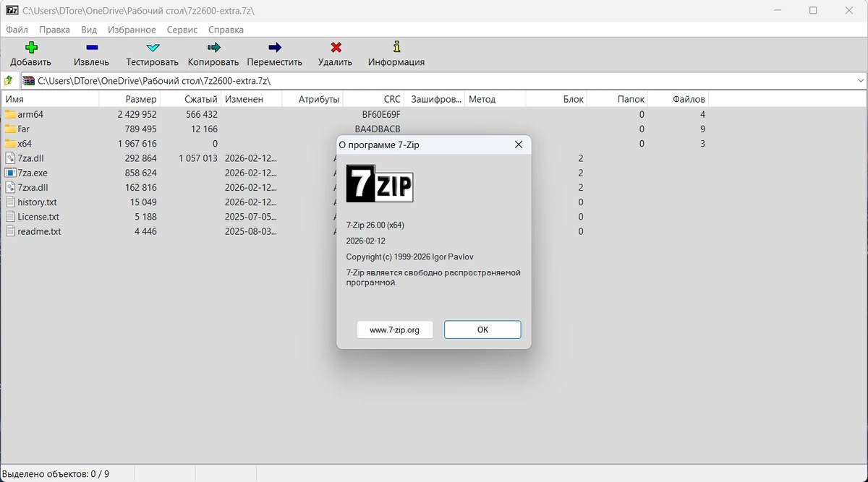Click the arm64 folder icon
This screenshot has height=482, width=868.
[10, 114]
